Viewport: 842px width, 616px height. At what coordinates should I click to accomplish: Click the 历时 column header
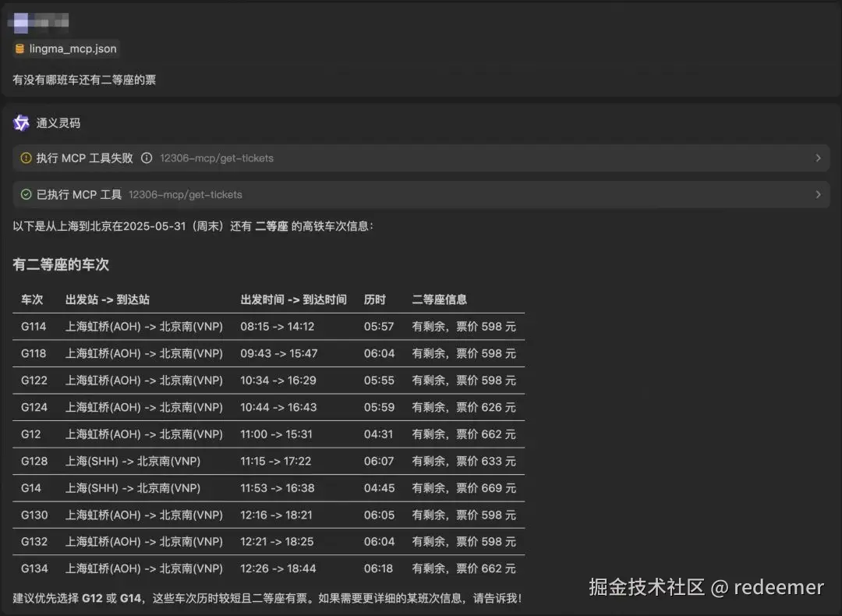click(375, 299)
